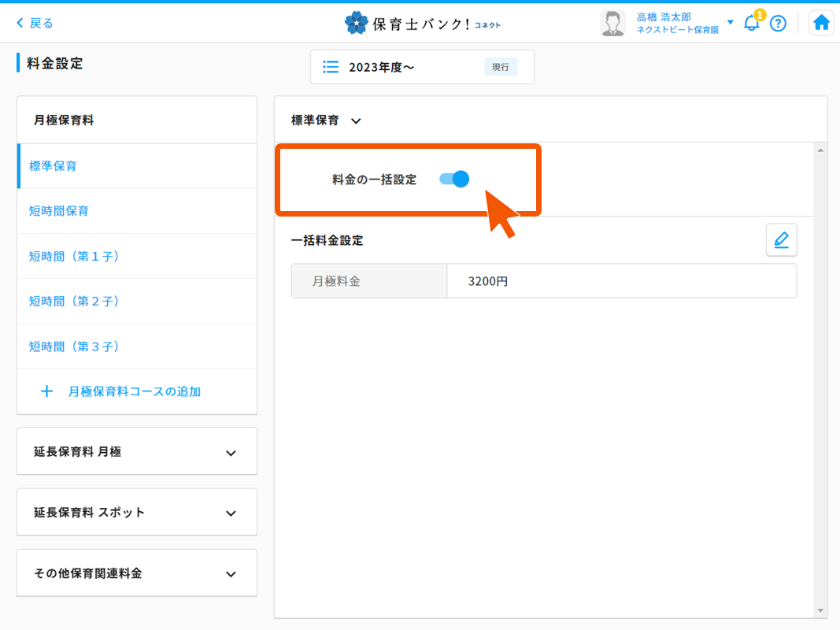This screenshot has height=630, width=840.
Task: Click the list icon beside 2023年度
Action: point(331,67)
